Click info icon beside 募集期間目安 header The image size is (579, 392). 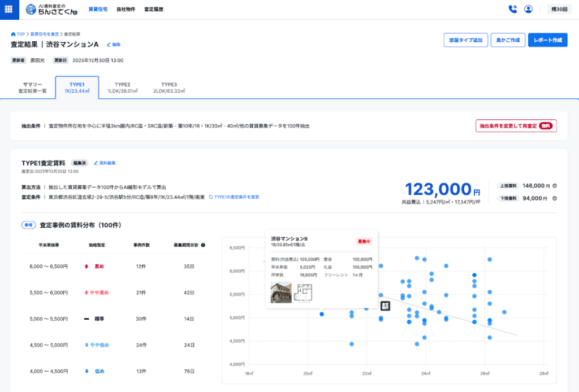tap(203, 245)
